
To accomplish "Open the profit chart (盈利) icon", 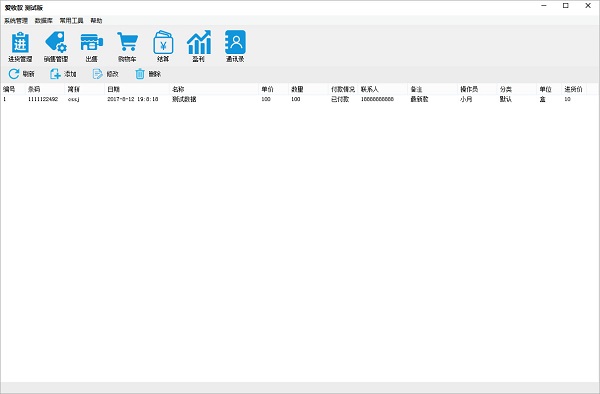I will pyautogui.click(x=199, y=47).
